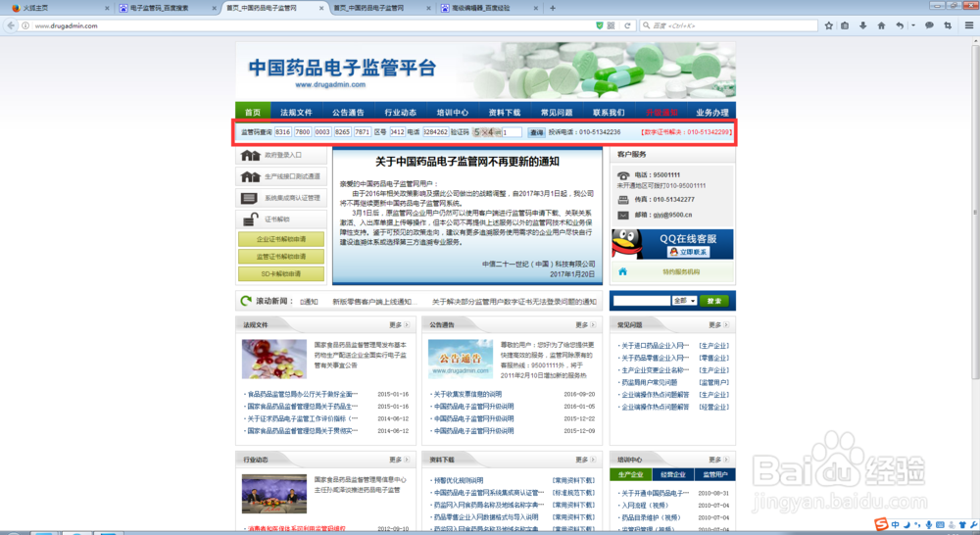This screenshot has height=535, width=980.
Task: Click the site search text box
Action: click(x=642, y=301)
